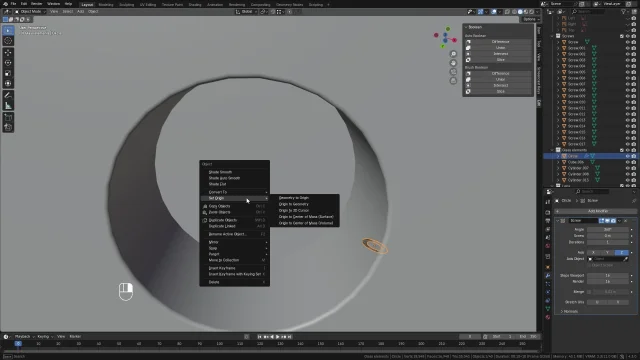
Task: Switch to the Modeling workspace tab
Action: coord(106,4)
